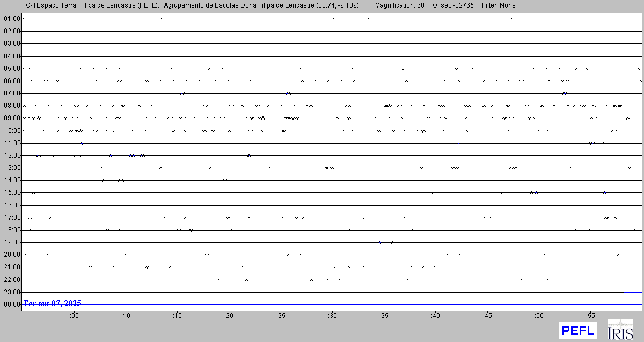Click the 01:00 hour row label
The image size is (644, 342).
pos(11,19)
